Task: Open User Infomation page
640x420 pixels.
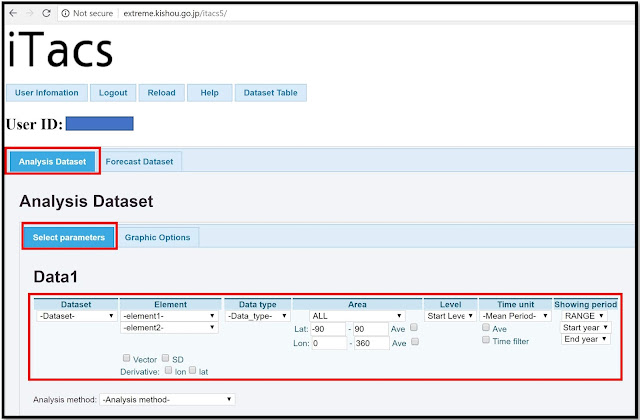Action: [47, 93]
